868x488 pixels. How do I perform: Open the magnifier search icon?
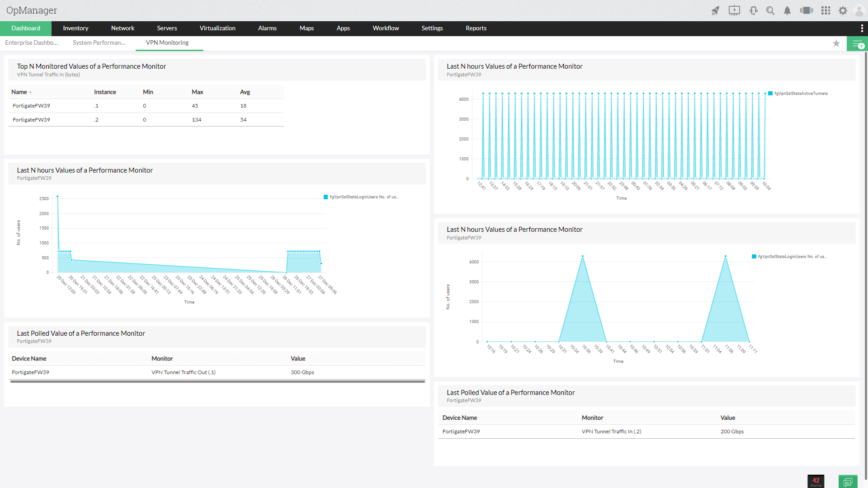(x=770, y=10)
